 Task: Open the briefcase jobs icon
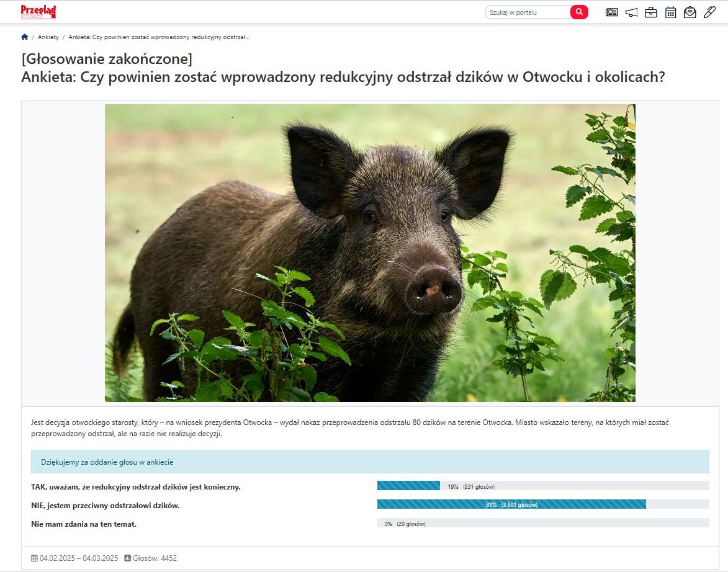[x=651, y=12]
